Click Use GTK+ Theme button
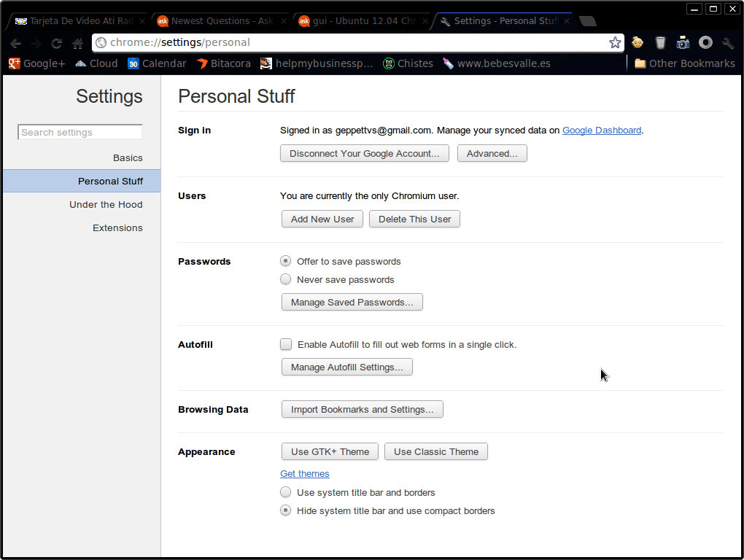The height and width of the screenshot is (560, 744). click(330, 451)
